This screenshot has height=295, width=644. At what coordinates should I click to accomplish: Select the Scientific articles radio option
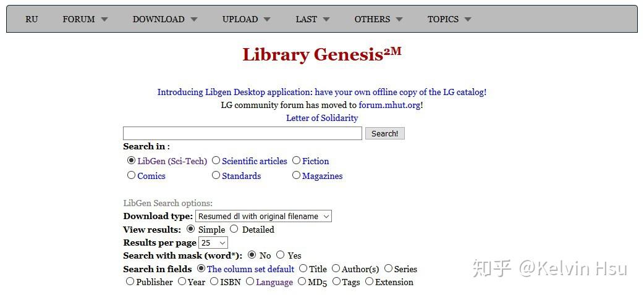[x=216, y=160]
